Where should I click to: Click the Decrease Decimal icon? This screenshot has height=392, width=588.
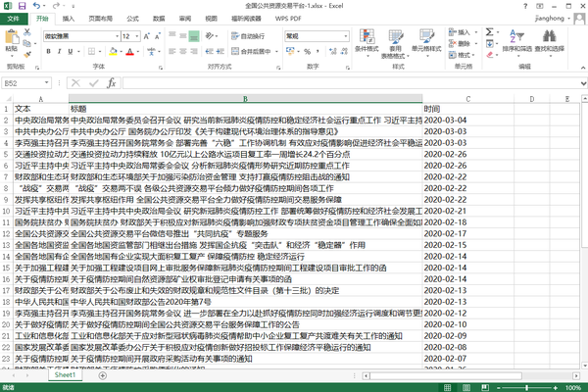click(344, 51)
